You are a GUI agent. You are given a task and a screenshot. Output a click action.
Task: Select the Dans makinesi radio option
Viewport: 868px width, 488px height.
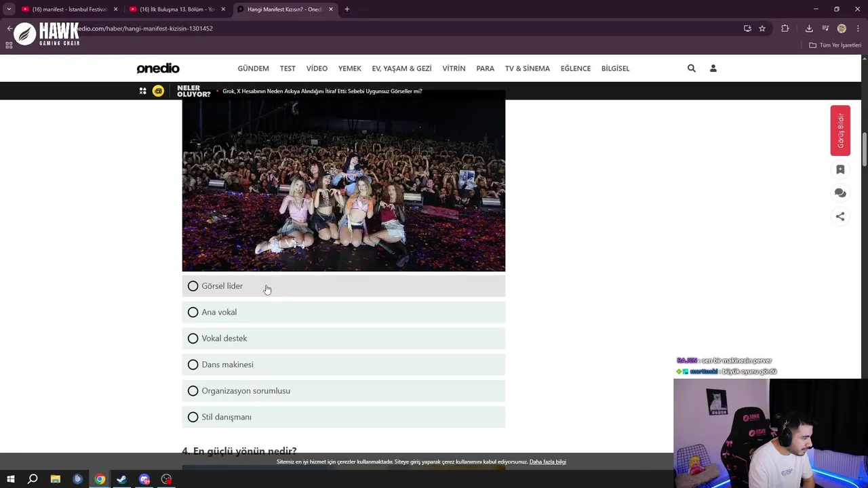pyautogui.click(x=343, y=365)
